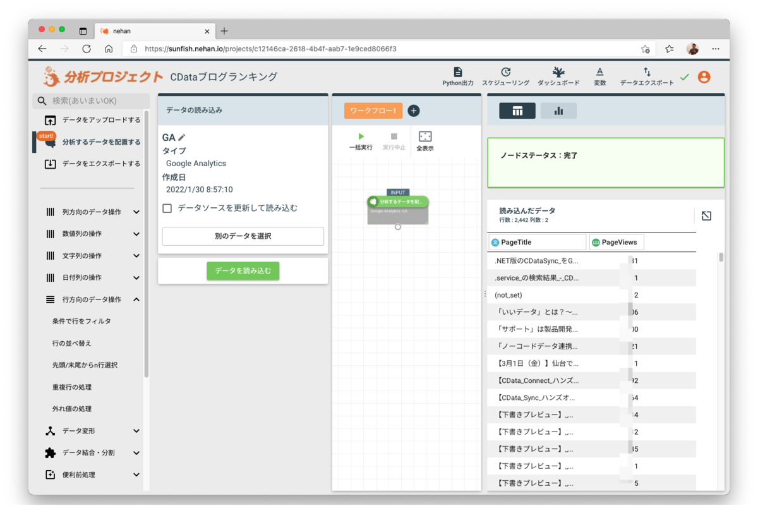Select 行の並べ替え menu item

72,343
